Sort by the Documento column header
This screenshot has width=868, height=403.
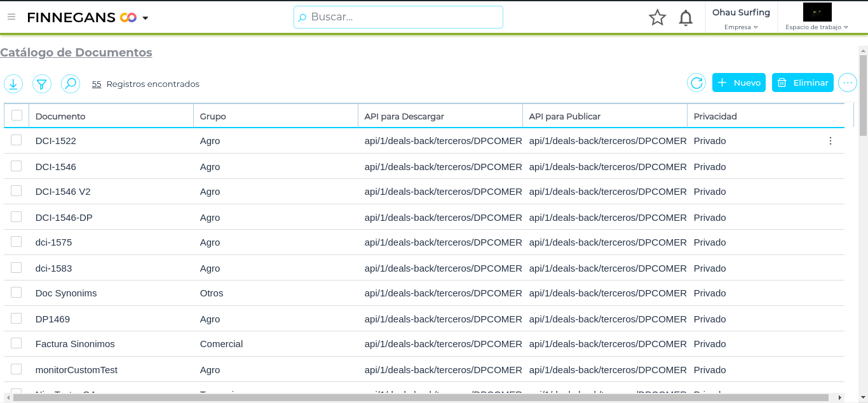(x=60, y=116)
